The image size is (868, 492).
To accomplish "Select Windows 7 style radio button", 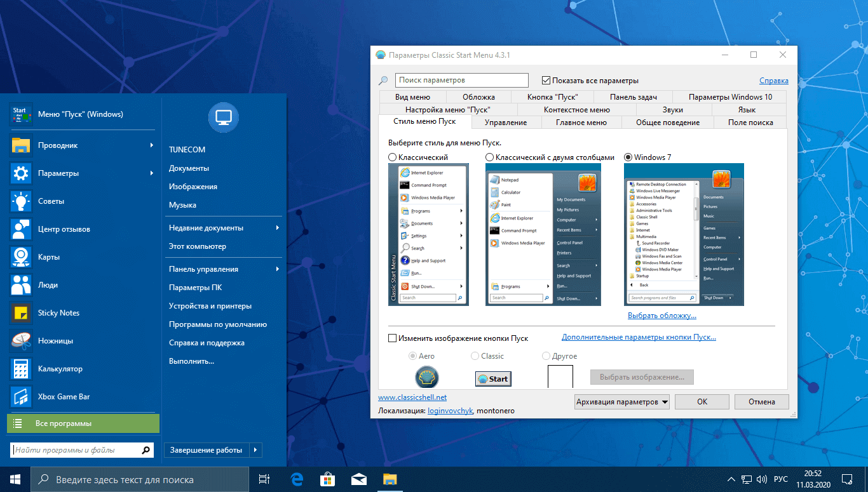I will pos(628,157).
